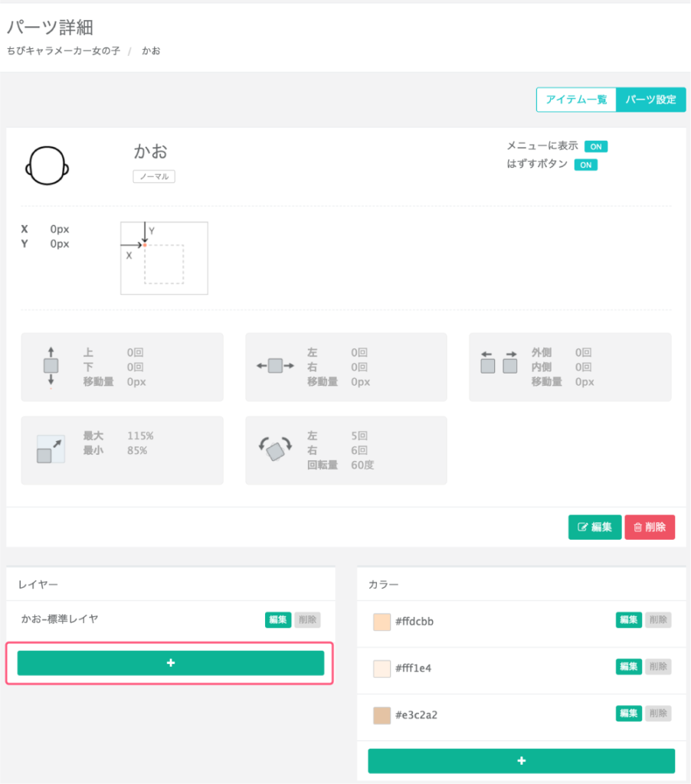Image resolution: width=691 pixels, height=784 pixels.
Task: Open the ちびキャラメーカー女の子 breadcrumb link
Action: click(64, 51)
